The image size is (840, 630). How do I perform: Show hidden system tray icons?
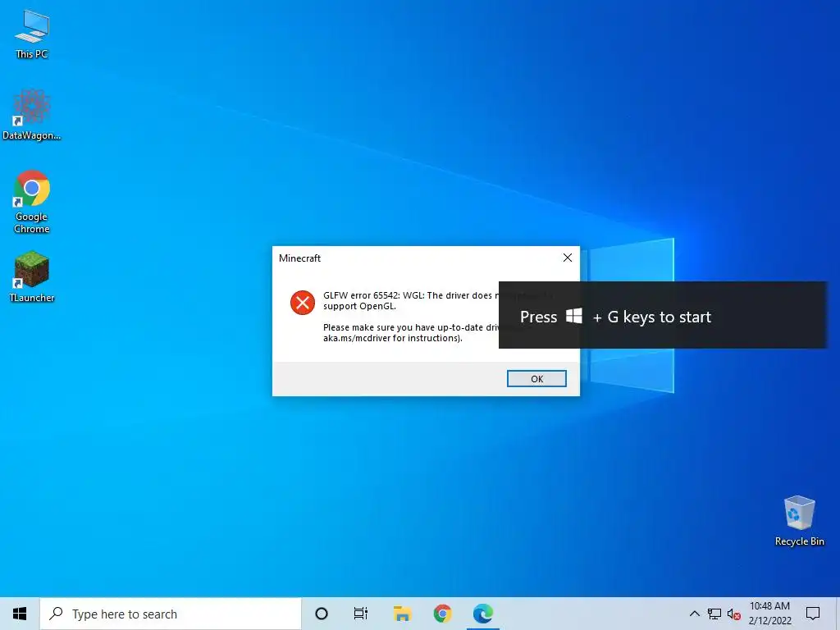694,614
